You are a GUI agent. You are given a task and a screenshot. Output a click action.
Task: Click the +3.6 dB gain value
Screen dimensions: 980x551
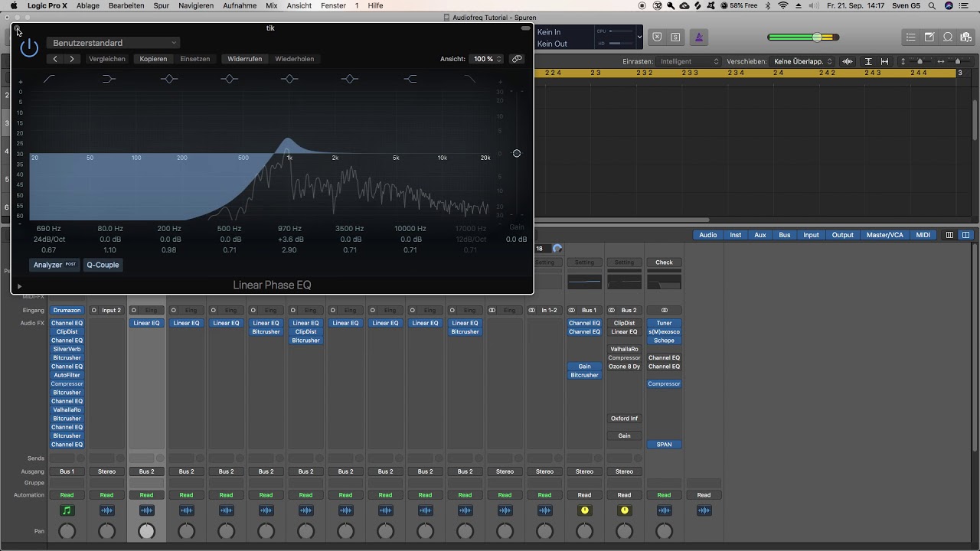coord(290,240)
